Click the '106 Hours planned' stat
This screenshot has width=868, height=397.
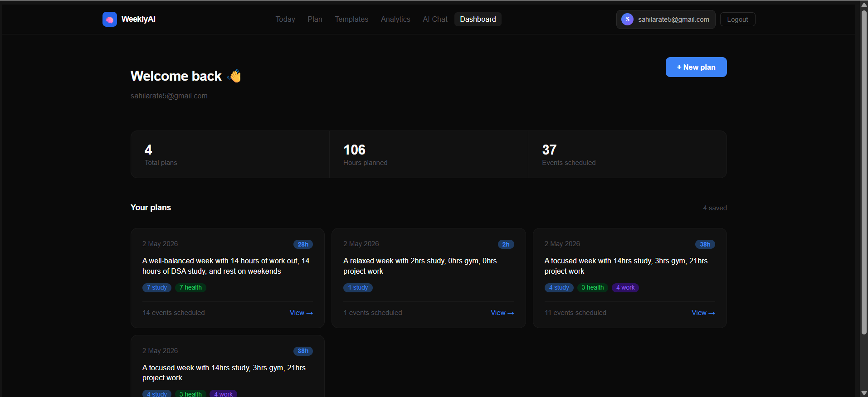tap(429, 155)
